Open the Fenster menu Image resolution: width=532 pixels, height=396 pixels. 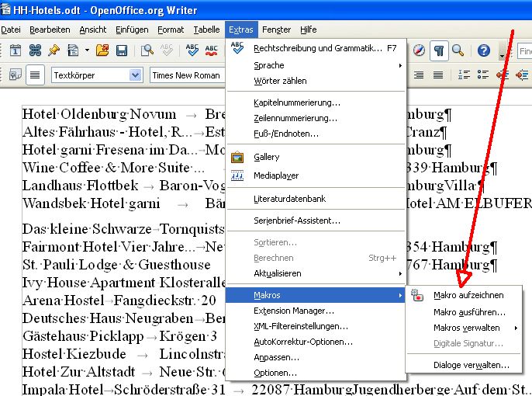[x=277, y=30]
